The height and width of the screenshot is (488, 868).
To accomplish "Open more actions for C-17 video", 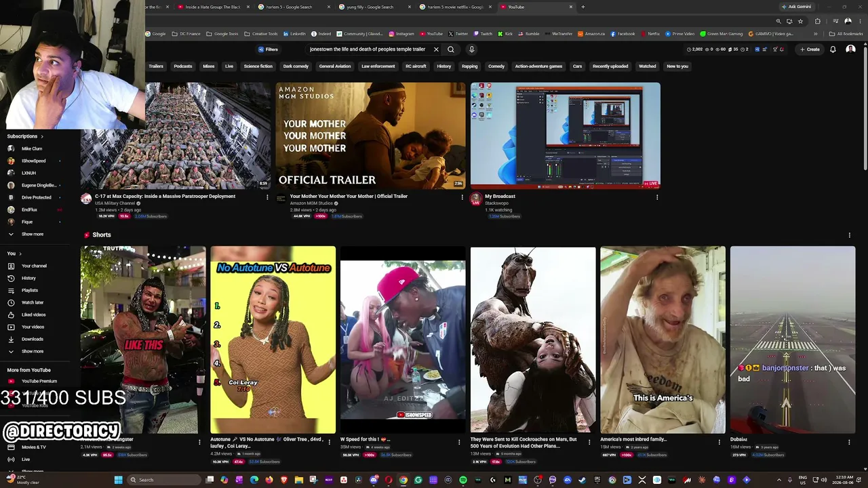I will pyautogui.click(x=267, y=197).
